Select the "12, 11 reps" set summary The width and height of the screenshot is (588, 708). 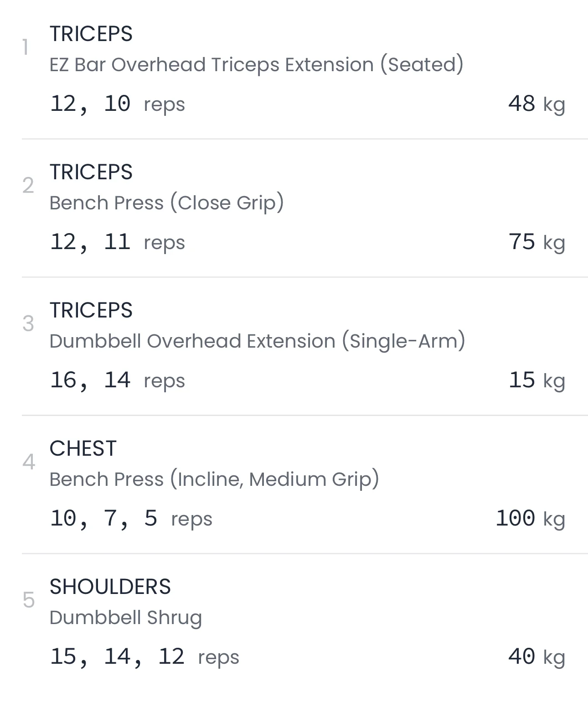coord(117,242)
